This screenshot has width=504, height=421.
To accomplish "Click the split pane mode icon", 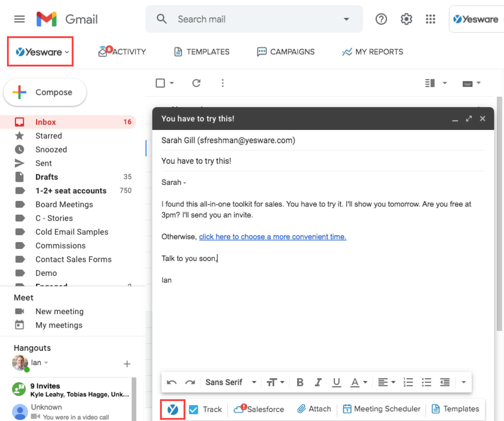I will 430,83.
